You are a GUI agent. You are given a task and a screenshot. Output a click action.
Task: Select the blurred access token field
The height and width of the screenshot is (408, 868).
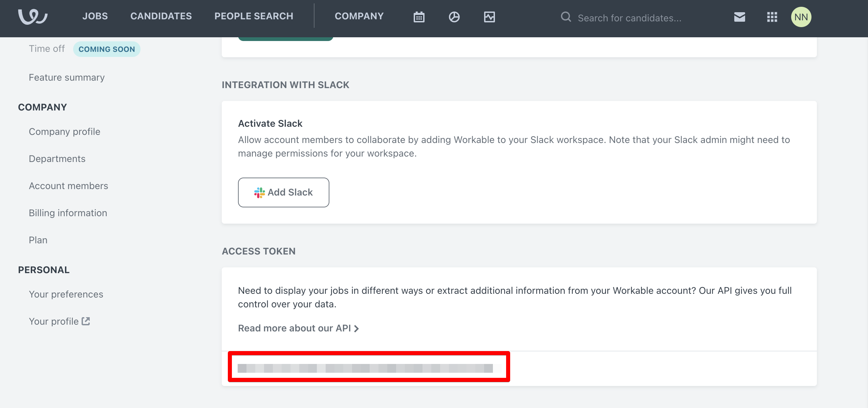368,368
